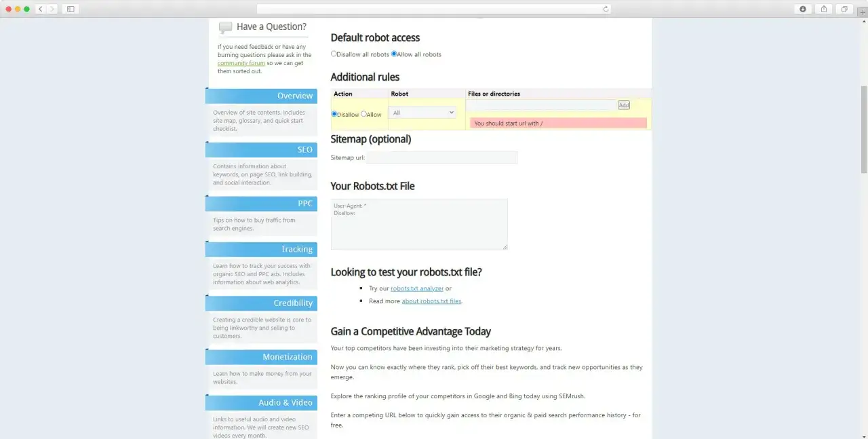Open the about robots.txt files link
The image size is (868, 439).
[431, 301]
